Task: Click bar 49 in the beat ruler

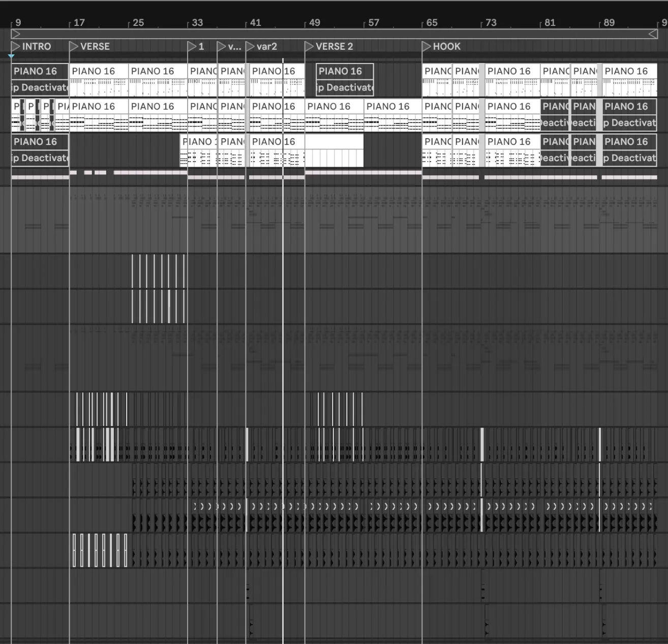Action: point(314,23)
